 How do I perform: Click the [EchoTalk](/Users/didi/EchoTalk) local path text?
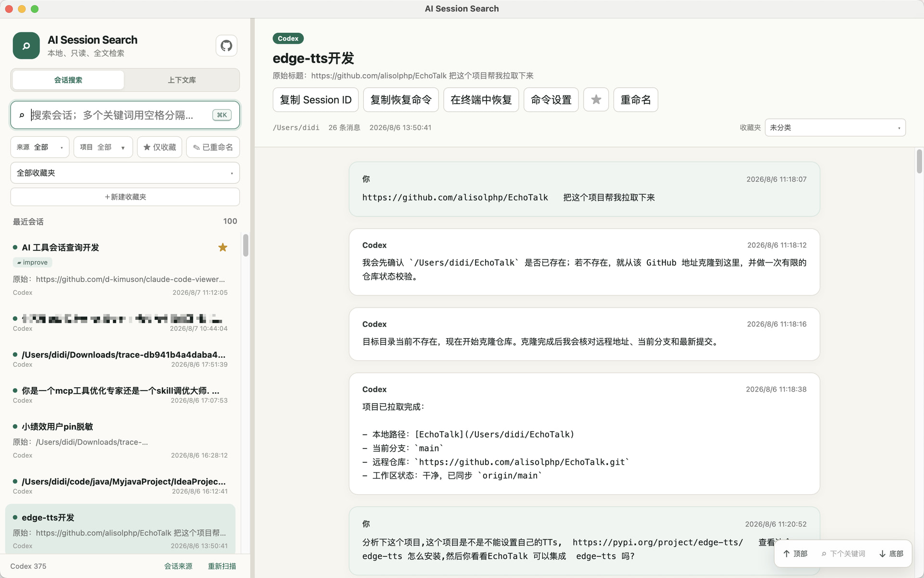495,434
